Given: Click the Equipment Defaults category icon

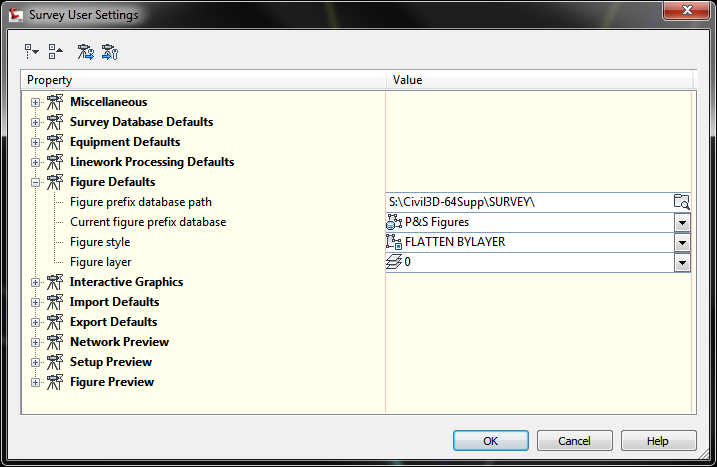Looking at the screenshot, I should pos(55,142).
